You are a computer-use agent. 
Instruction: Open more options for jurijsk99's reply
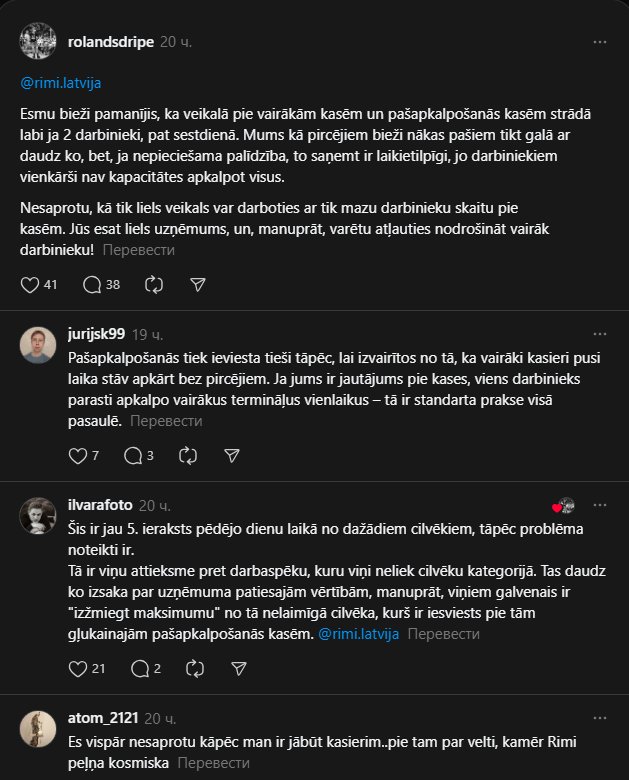pos(599,333)
